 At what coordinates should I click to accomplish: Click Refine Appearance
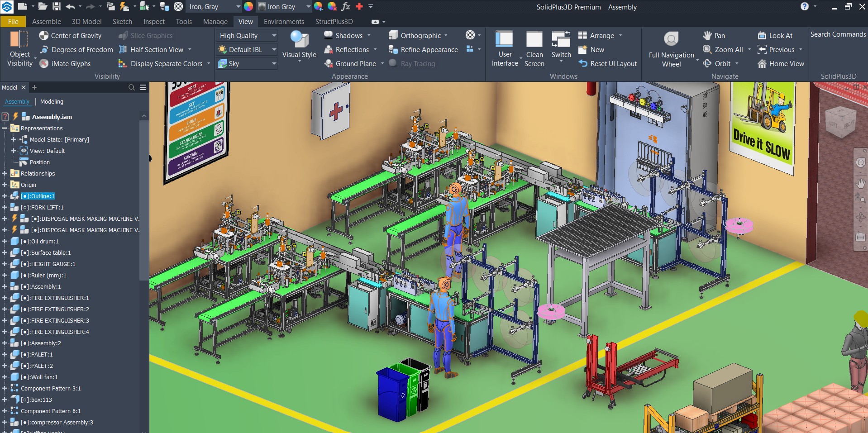click(x=424, y=50)
